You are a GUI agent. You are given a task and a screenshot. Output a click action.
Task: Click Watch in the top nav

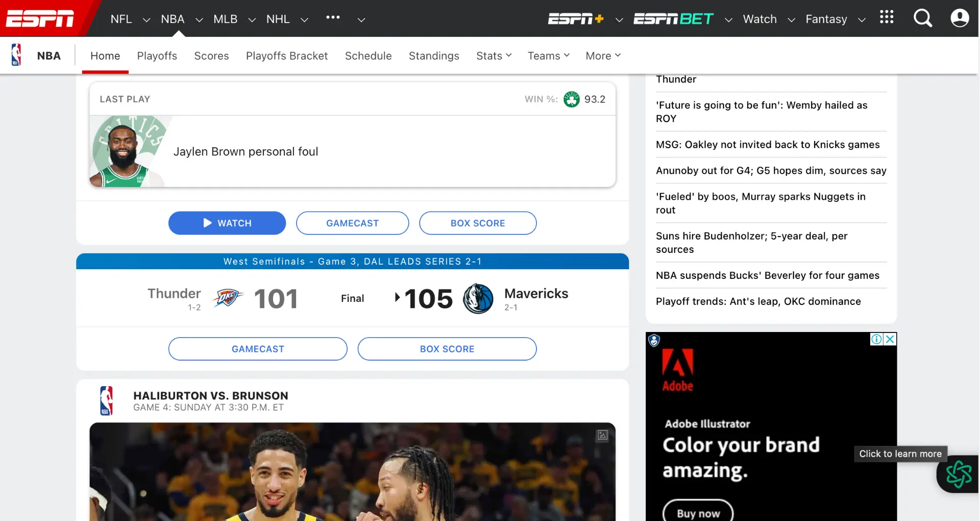click(759, 19)
